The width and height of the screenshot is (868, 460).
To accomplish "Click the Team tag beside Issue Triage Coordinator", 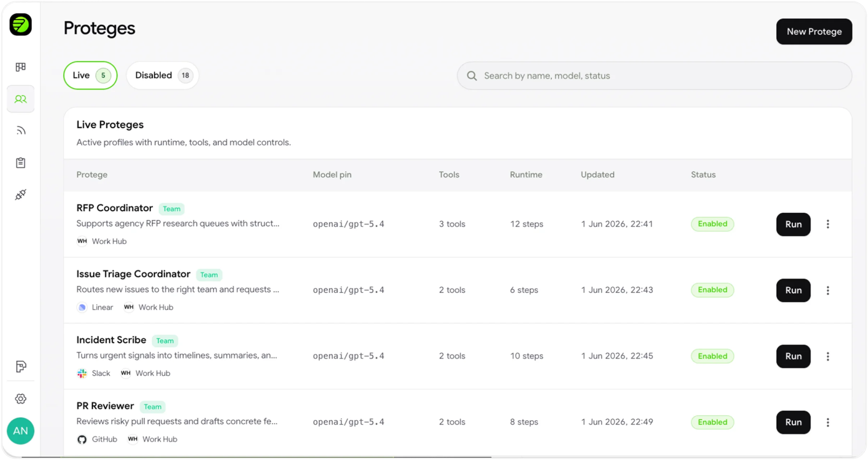I will point(209,275).
